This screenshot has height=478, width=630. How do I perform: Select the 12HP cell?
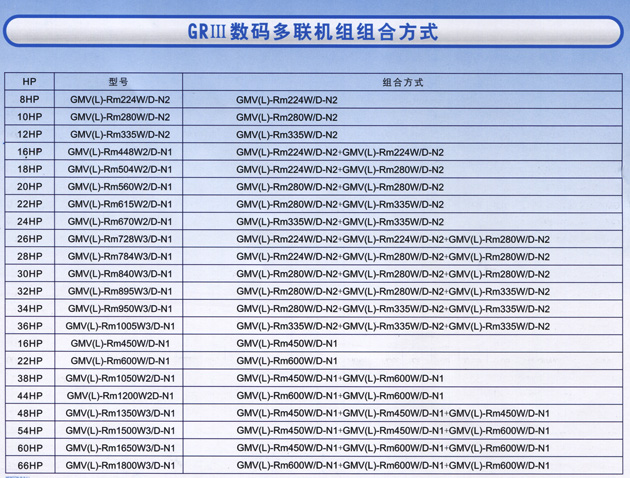point(29,134)
